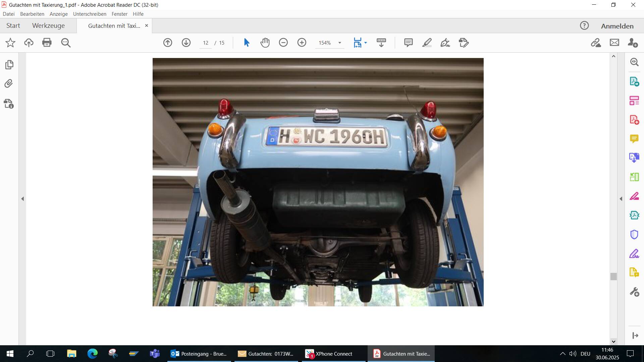Expand the left navigation pane arrow
The image size is (644, 362).
(22, 199)
